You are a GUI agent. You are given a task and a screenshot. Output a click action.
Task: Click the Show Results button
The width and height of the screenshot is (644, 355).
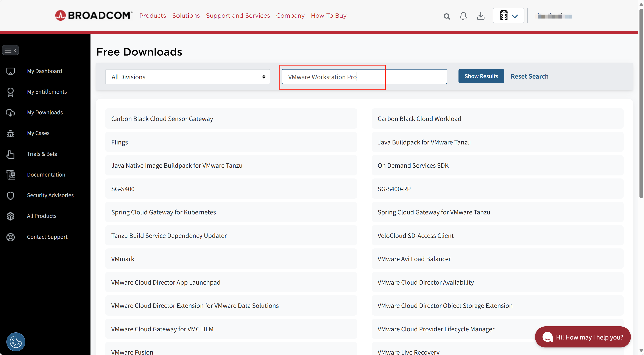[481, 76]
